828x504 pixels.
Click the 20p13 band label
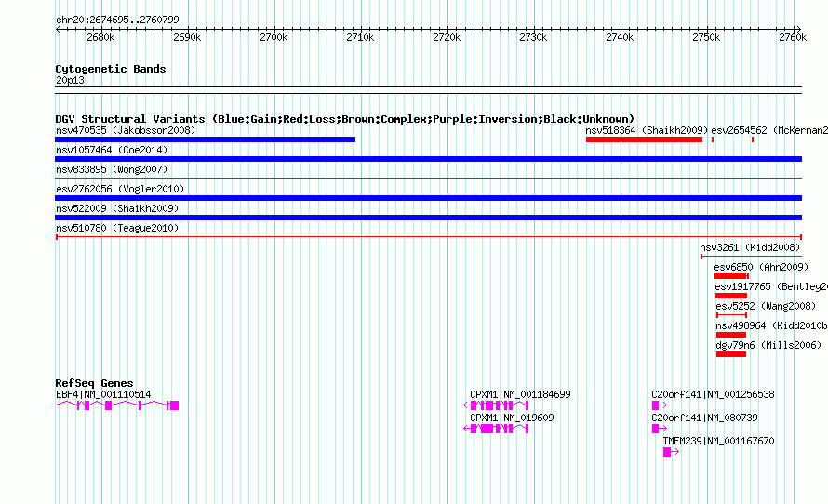coord(70,80)
